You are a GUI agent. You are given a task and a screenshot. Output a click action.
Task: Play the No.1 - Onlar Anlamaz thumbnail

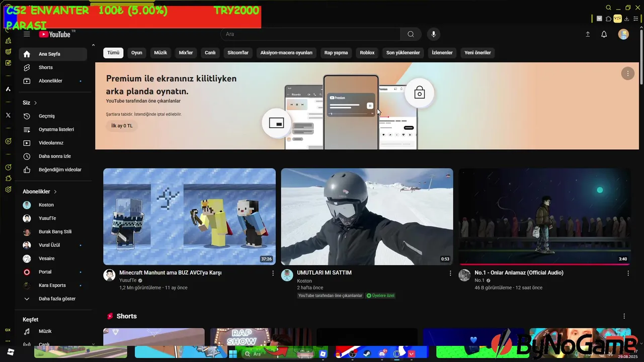[545, 217]
